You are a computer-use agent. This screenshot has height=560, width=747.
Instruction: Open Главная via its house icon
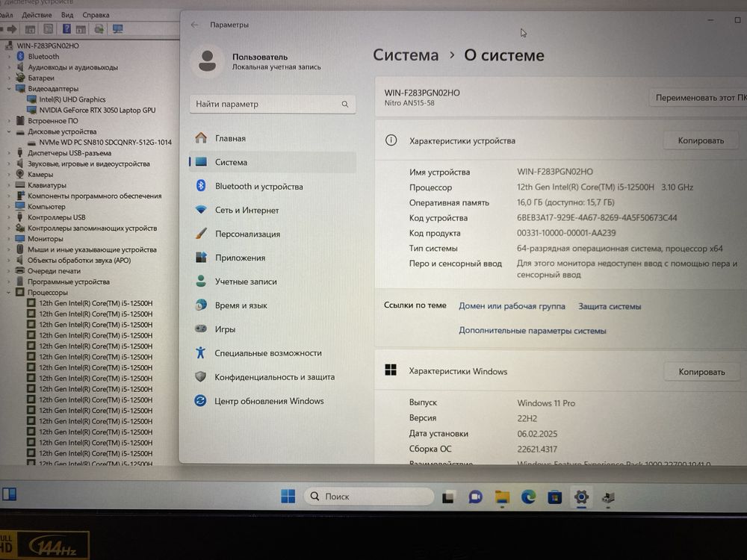(201, 138)
